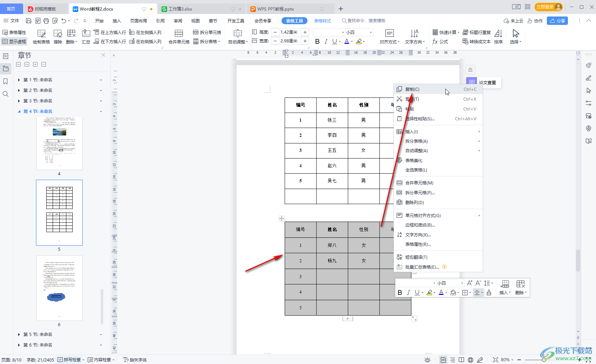Toggle outline view in status bar
The width and height of the screenshot is (596, 364).
(452, 360)
